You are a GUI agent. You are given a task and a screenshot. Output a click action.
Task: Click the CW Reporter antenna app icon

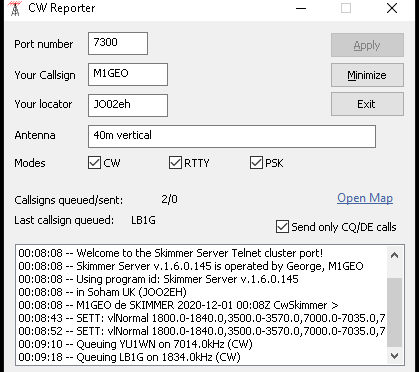(x=15, y=8)
